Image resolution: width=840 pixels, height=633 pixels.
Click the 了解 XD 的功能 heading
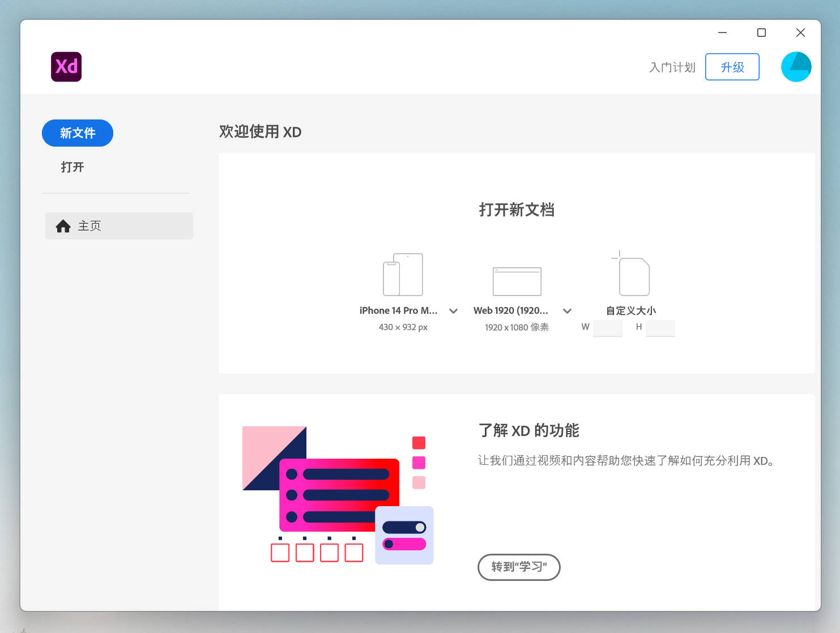point(529,430)
